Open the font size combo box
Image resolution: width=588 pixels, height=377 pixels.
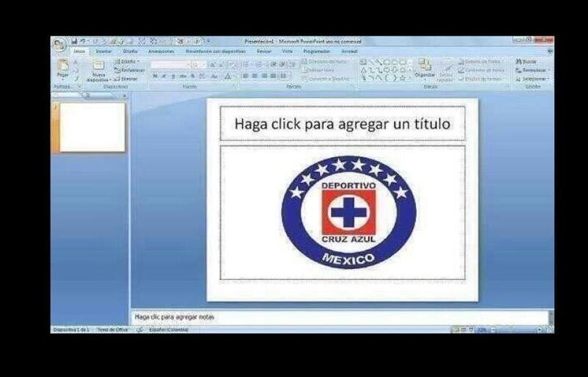tap(198, 65)
